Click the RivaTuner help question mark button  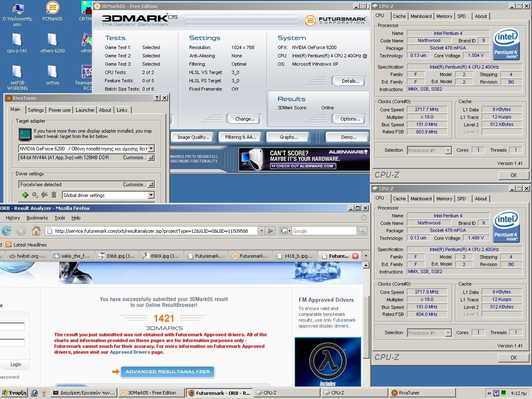(x=157, y=98)
